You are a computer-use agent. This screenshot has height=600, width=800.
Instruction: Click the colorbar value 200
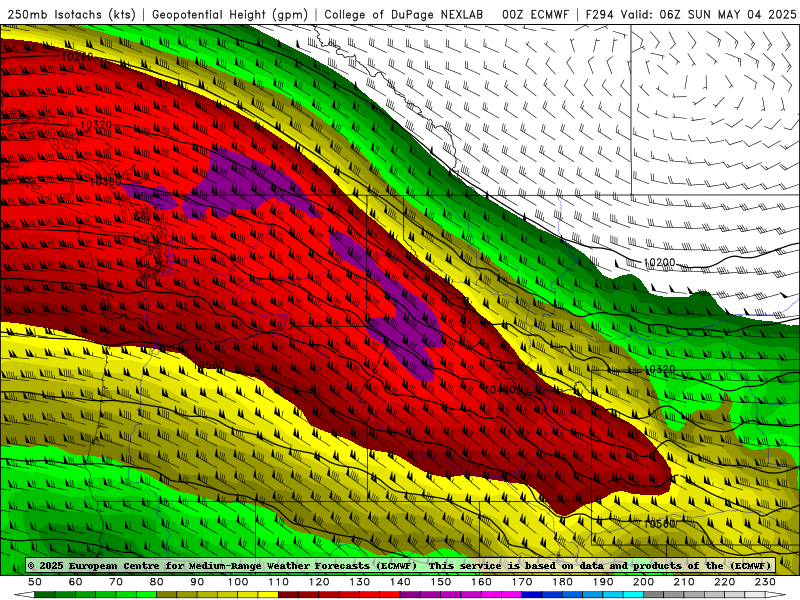[644, 582]
